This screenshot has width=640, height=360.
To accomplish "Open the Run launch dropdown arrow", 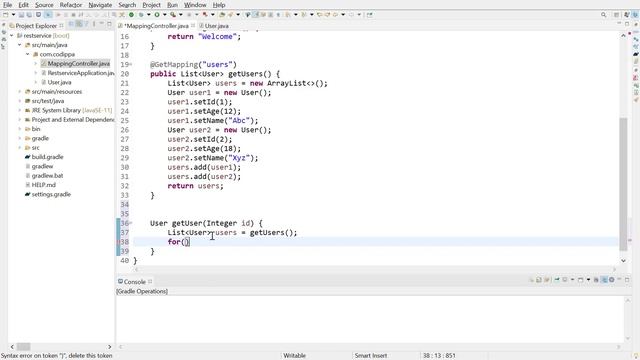I will [164, 15].
